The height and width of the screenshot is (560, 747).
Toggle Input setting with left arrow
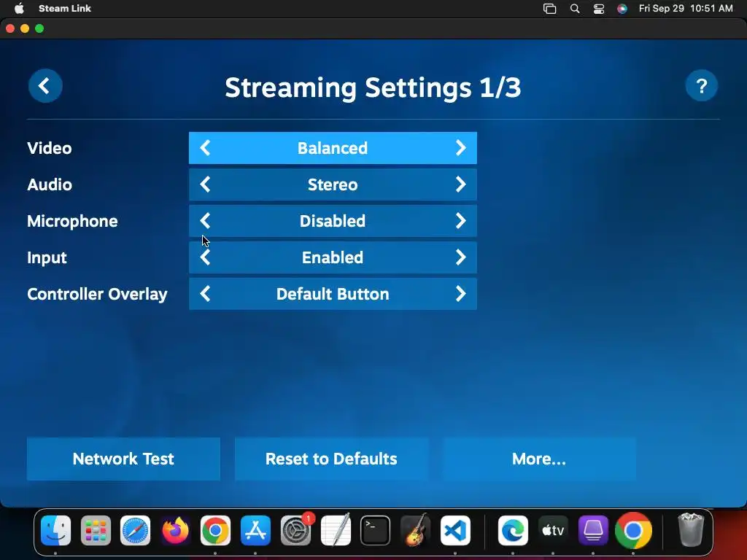tap(205, 257)
